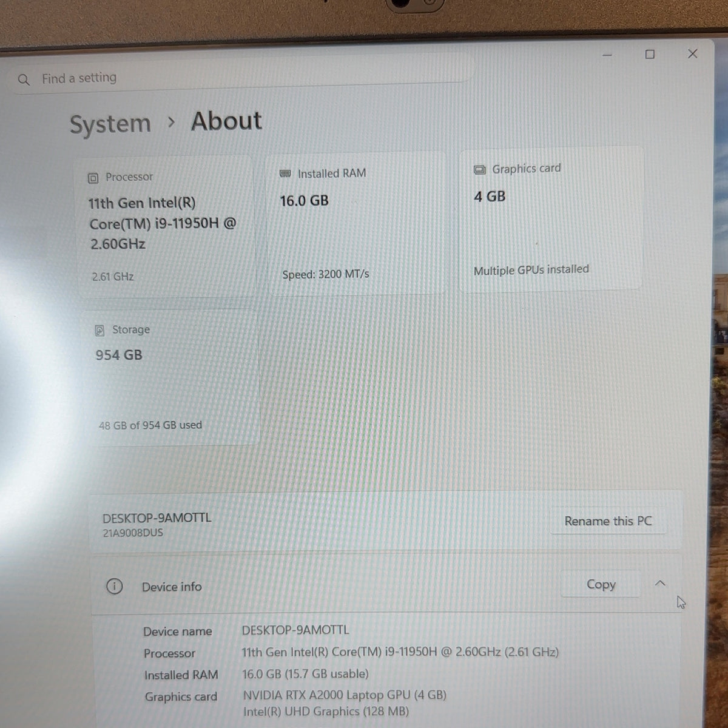
Task: Select the '16.0 GB' RAM value
Action: click(304, 201)
